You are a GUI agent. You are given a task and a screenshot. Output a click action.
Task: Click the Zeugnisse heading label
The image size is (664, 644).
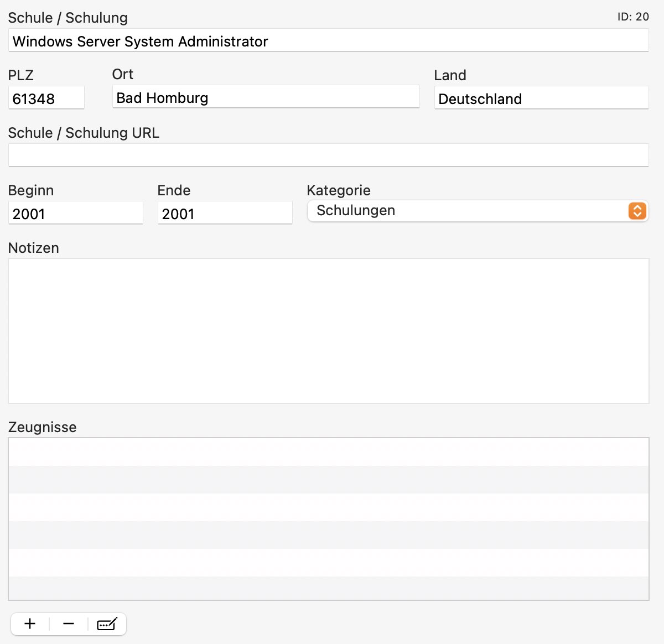pos(42,427)
